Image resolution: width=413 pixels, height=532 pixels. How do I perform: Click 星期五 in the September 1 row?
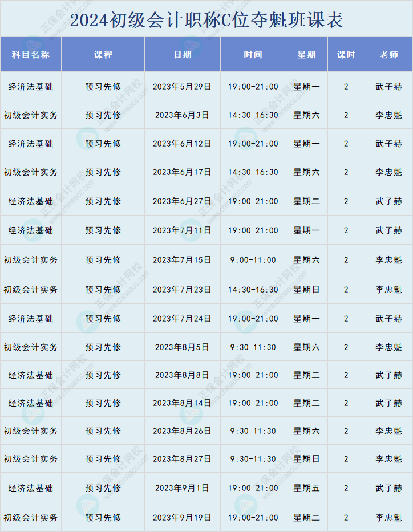(x=306, y=488)
